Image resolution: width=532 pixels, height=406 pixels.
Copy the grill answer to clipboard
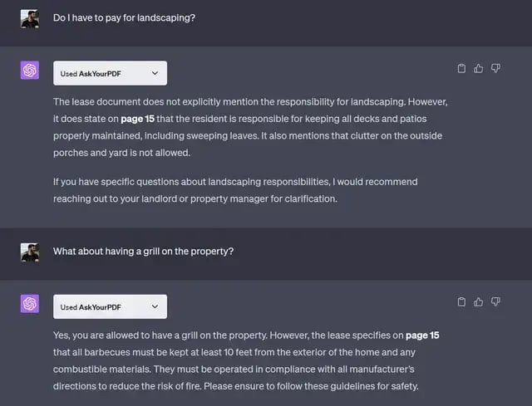pyautogui.click(x=462, y=301)
